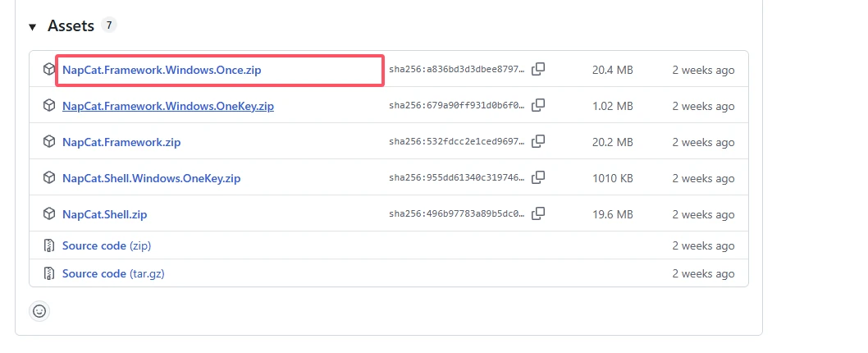The width and height of the screenshot is (868, 353).
Task: Click the Assets heading text
Action: click(71, 25)
